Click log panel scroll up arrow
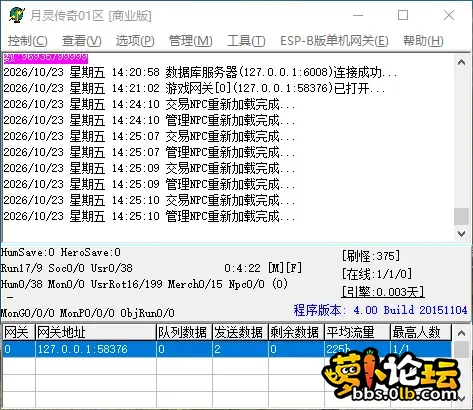Viewport: 473px width, 410px height. (462, 62)
